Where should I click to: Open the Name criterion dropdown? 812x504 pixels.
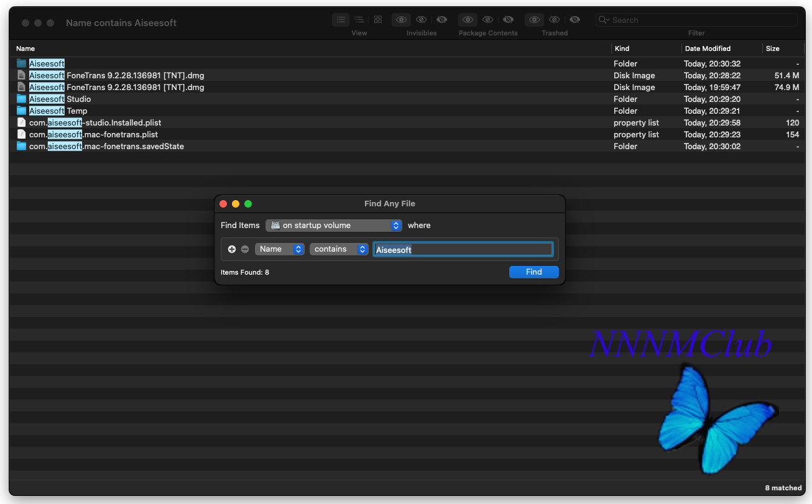(279, 249)
